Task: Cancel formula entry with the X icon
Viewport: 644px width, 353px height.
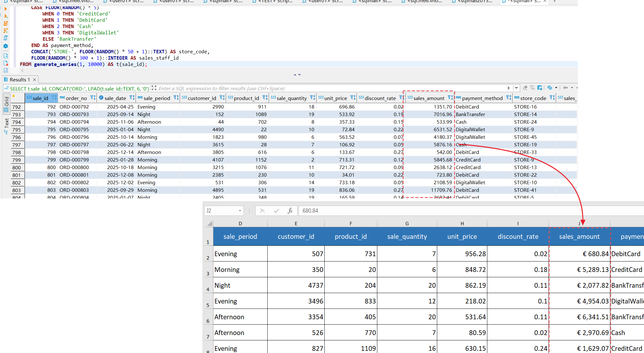Action: pos(262,211)
